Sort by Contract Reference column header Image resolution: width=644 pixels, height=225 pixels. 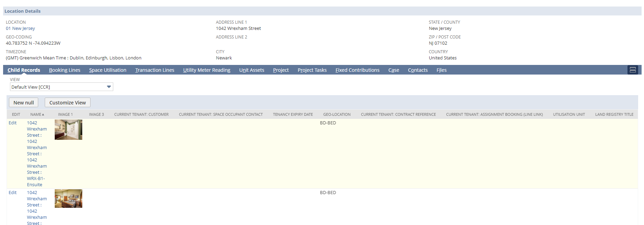pyautogui.click(x=398, y=114)
